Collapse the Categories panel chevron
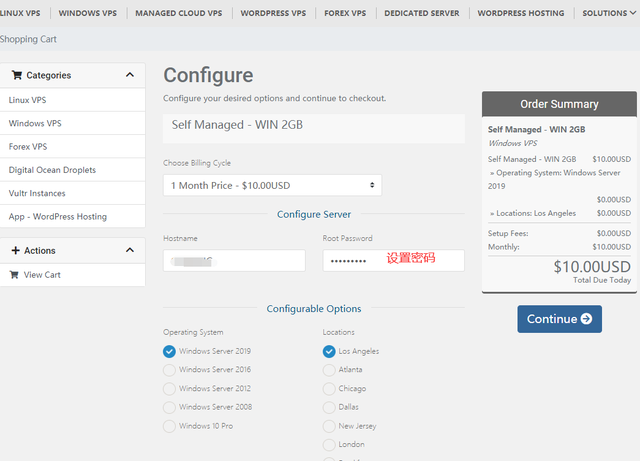The width and height of the screenshot is (640, 461). tap(130, 75)
